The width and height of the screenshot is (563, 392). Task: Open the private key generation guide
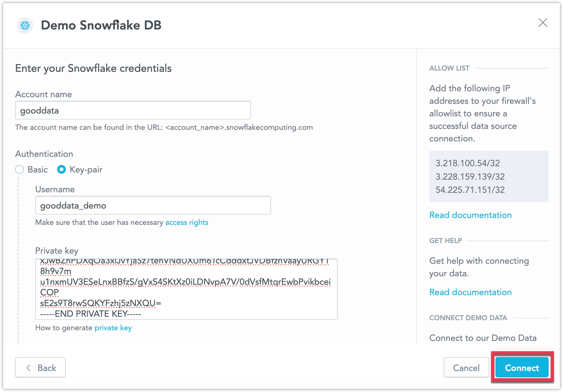[x=113, y=328]
